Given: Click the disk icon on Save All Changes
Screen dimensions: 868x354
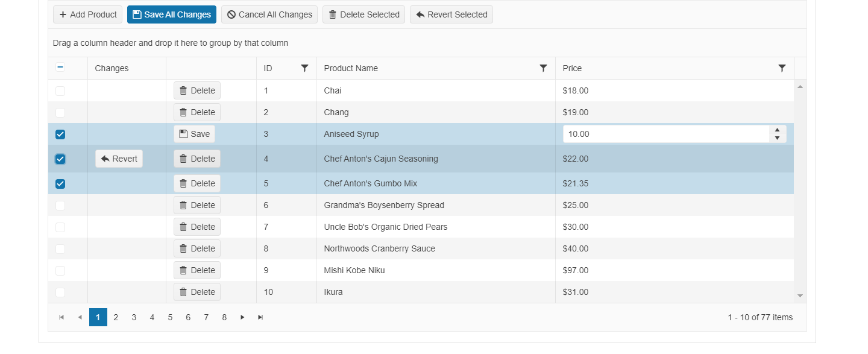Looking at the screenshot, I should click(138, 14).
